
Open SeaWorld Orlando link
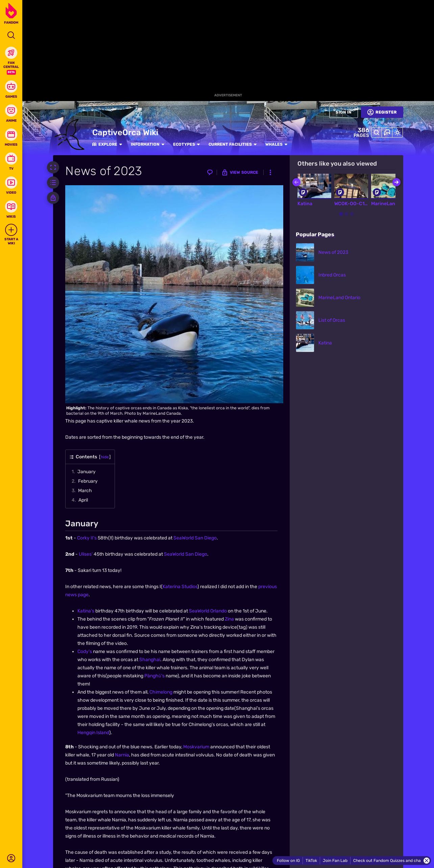click(x=208, y=611)
